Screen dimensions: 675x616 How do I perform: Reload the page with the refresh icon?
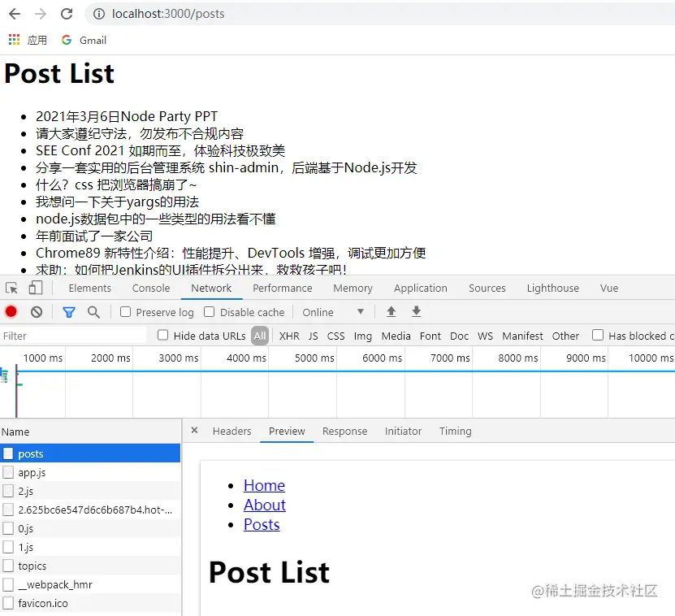[x=67, y=14]
